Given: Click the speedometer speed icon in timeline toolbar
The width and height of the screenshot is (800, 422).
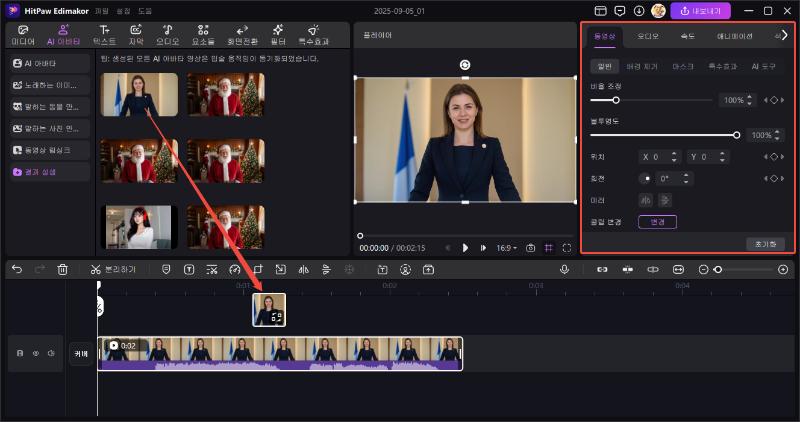Looking at the screenshot, I should (x=235, y=269).
